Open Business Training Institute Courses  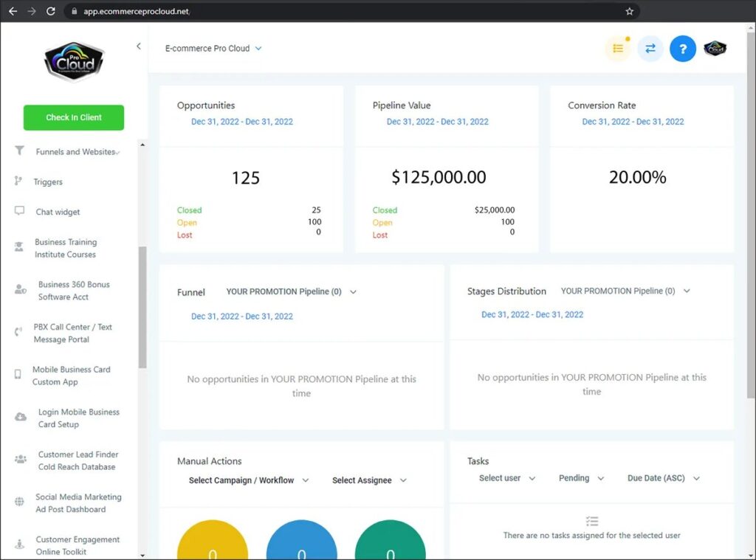[66, 248]
